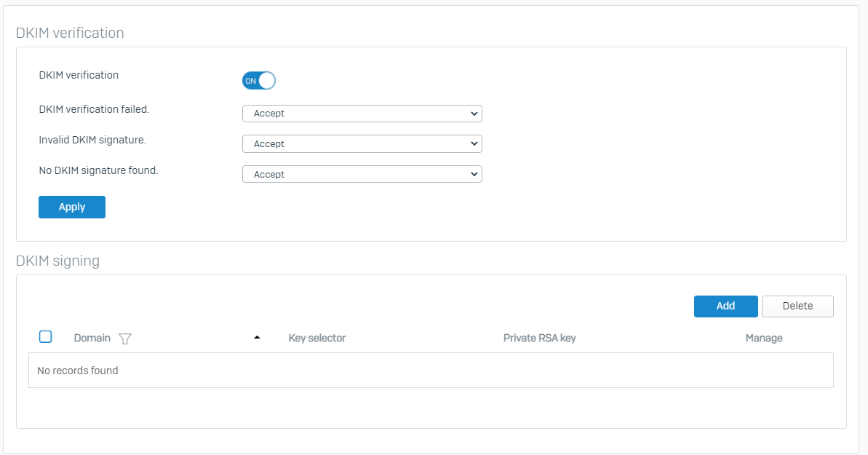
Task: Toggle the DKIM verification ON switch
Action: (x=259, y=81)
